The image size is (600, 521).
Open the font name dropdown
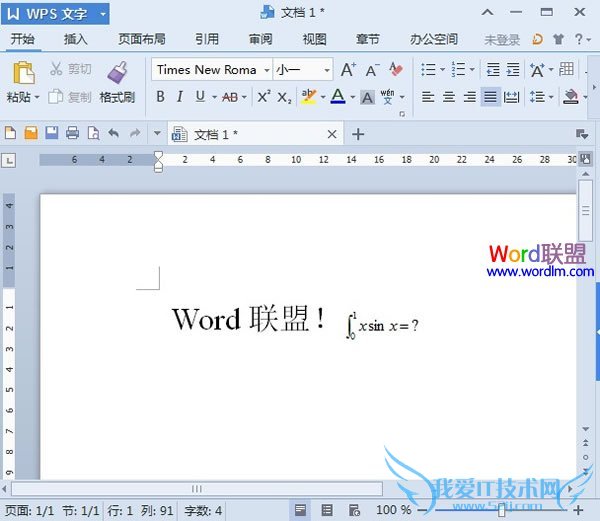click(x=267, y=70)
